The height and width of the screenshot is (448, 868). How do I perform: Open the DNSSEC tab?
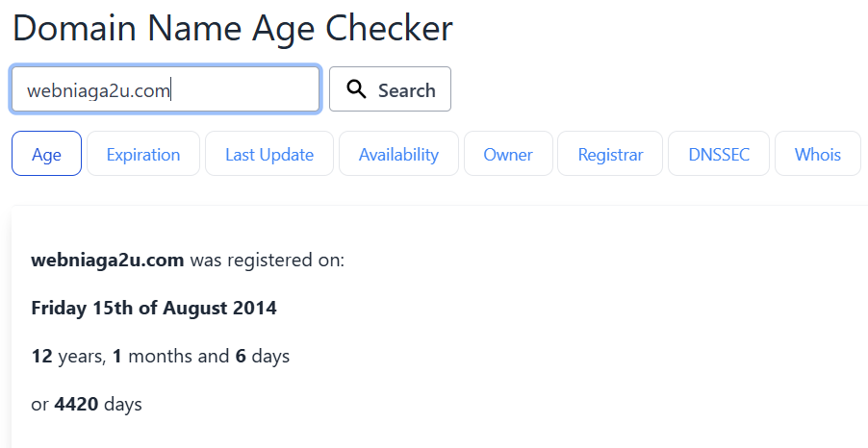tap(719, 154)
